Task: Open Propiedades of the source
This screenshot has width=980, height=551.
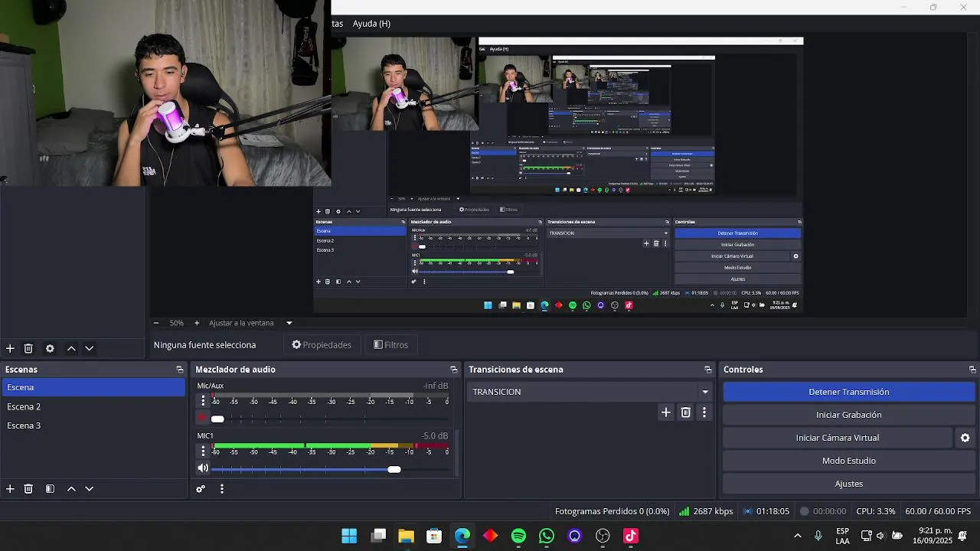Action: [x=322, y=345]
